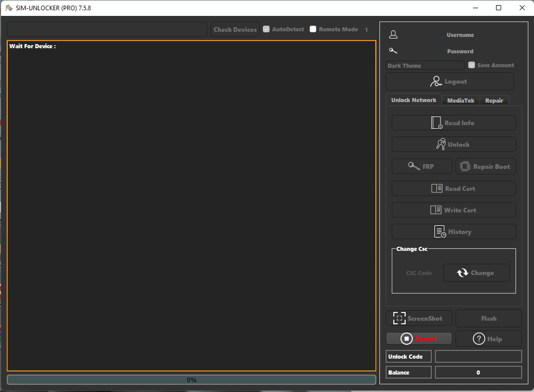Enable the Remote Mode checkbox

click(x=313, y=29)
